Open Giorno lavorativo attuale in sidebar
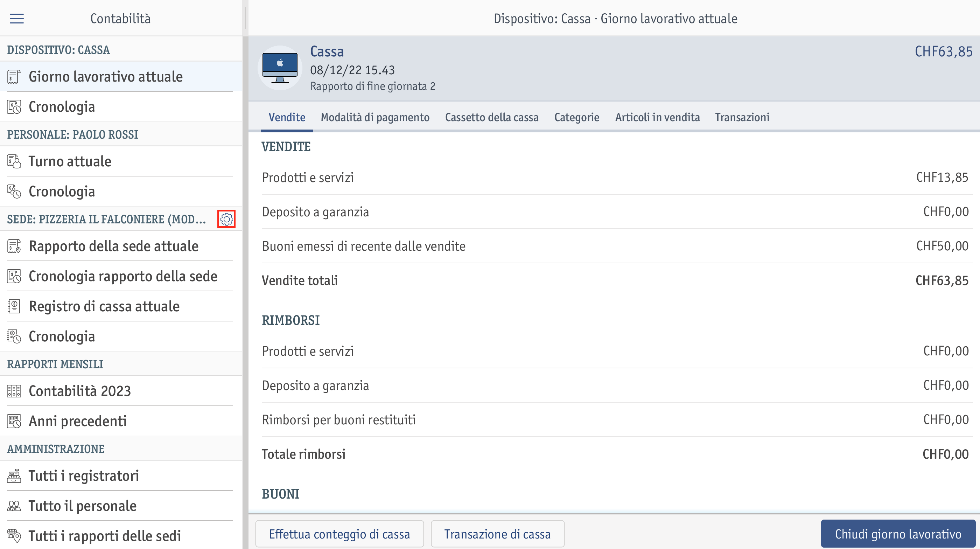980x549 pixels. [121, 76]
